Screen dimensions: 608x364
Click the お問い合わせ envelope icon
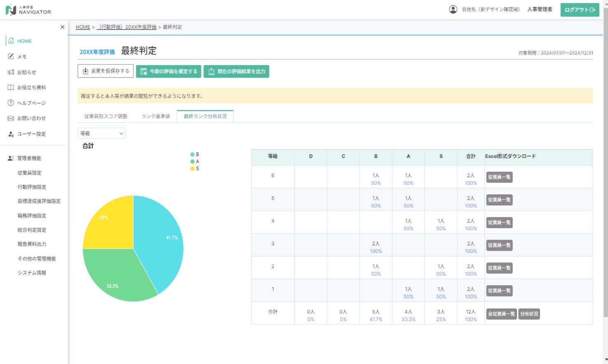tap(11, 118)
